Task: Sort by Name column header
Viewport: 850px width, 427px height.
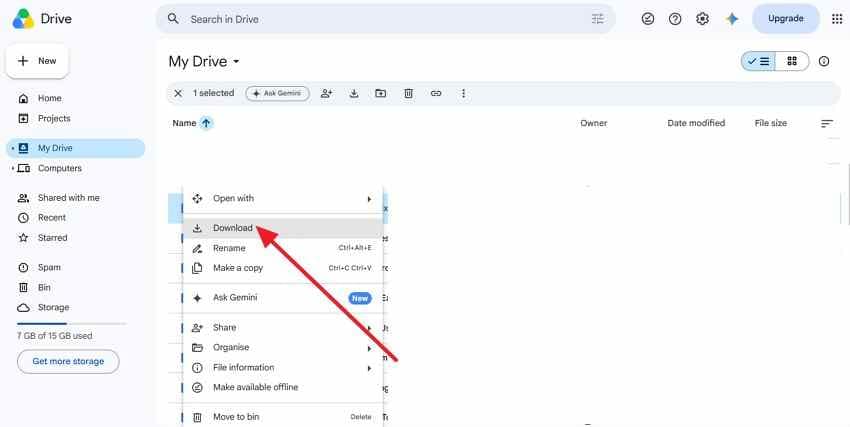Action: 184,123
